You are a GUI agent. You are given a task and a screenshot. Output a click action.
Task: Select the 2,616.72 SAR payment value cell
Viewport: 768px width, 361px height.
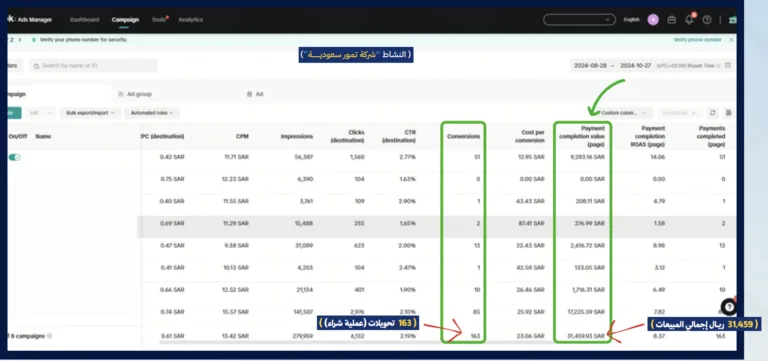click(x=586, y=245)
